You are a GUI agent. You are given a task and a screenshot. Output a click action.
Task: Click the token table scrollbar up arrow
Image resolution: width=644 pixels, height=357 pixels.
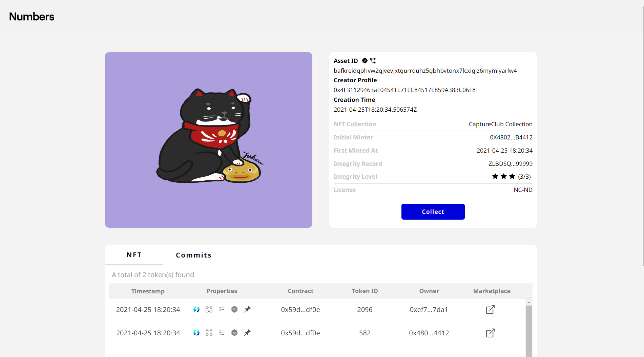point(529,302)
